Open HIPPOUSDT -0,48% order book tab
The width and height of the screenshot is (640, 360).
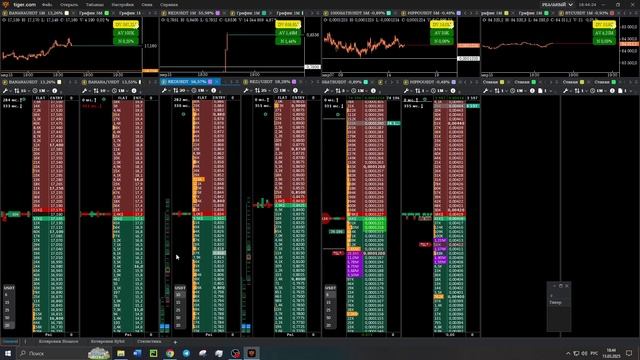point(429,82)
